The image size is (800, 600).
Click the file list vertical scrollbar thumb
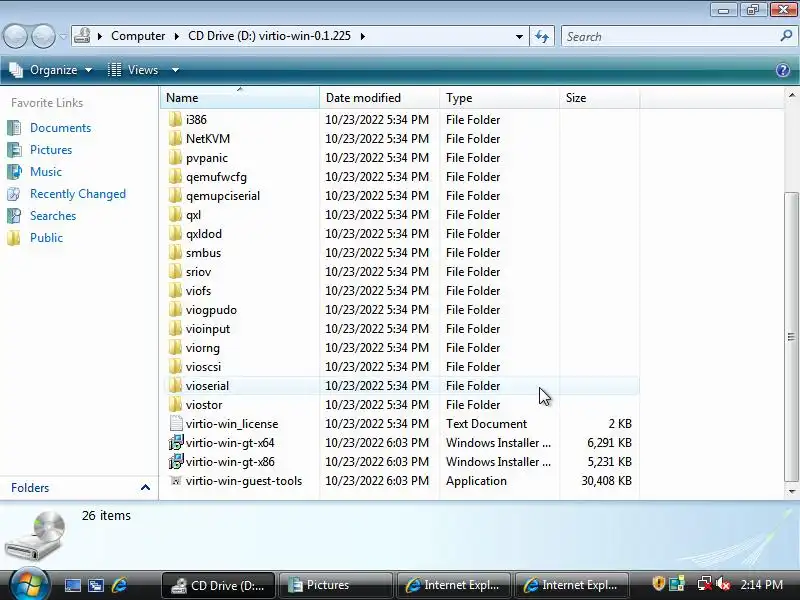(791, 337)
